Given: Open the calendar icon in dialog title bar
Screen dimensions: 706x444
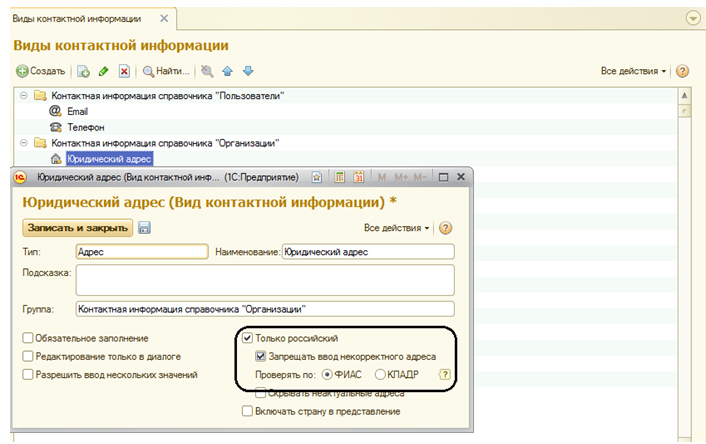Looking at the screenshot, I should coord(359,177).
